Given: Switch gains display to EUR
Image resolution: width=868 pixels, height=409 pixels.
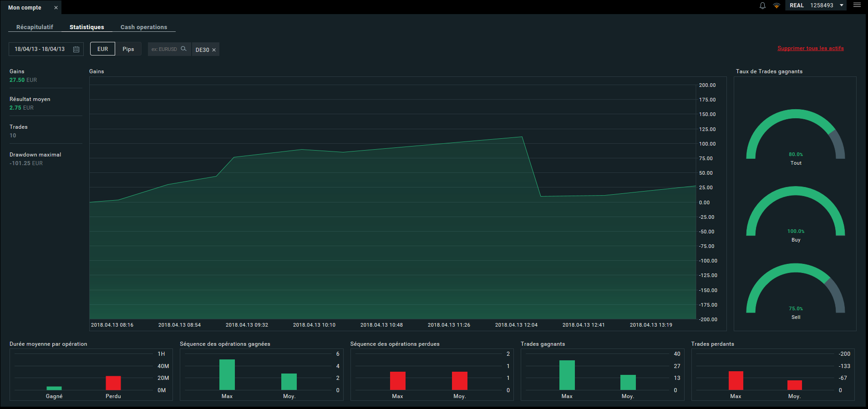Looking at the screenshot, I should pos(102,49).
